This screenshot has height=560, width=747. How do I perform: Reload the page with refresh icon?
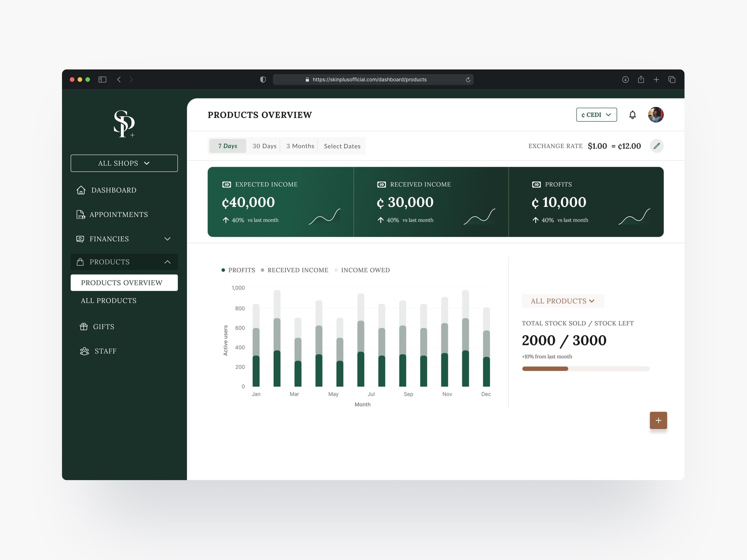[468, 79]
